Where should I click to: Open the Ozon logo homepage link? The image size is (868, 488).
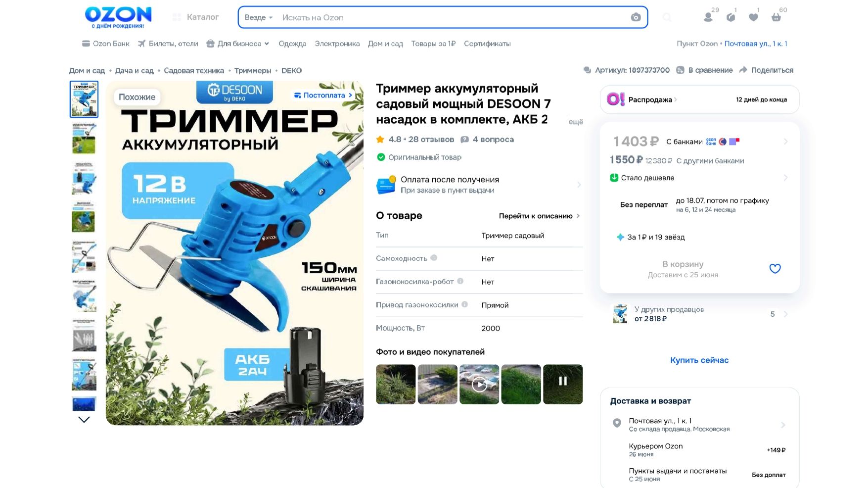[x=118, y=17]
